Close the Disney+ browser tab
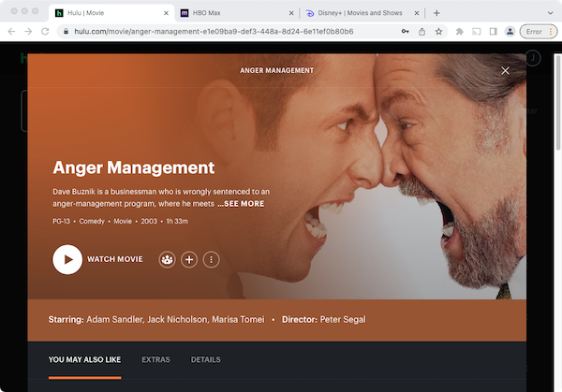Screen dimensions: 562x392 tap(417, 13)
